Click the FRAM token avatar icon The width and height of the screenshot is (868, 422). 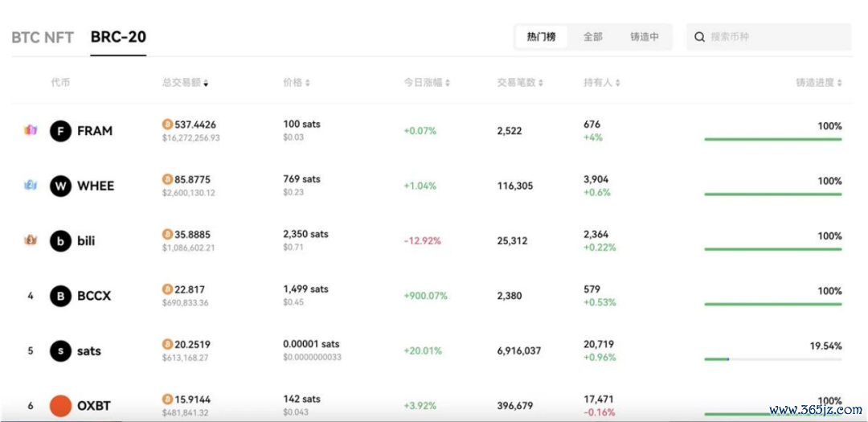[x=61, y=131]
